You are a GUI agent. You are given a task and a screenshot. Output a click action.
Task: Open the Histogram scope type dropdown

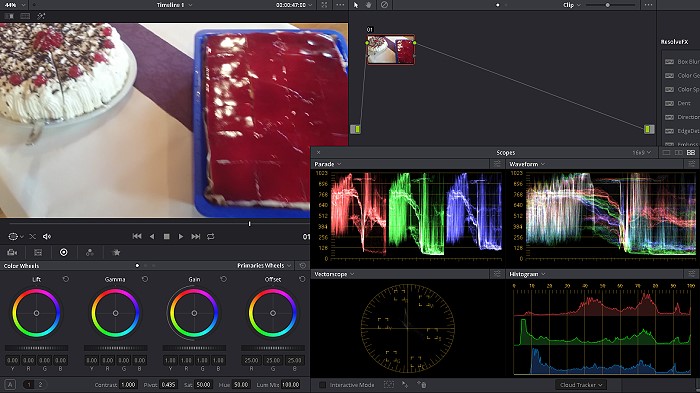[527, 274]
